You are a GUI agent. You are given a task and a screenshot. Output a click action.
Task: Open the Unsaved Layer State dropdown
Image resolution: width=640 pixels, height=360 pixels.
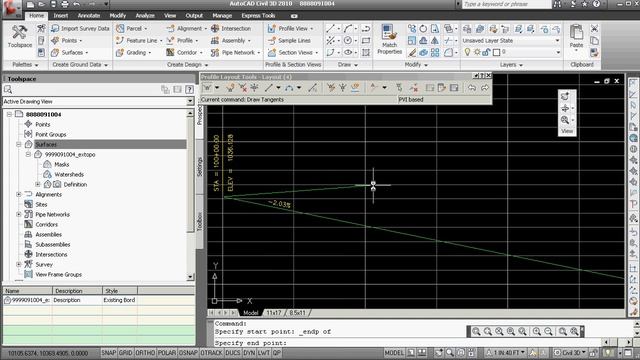click(x=511, y=40)
